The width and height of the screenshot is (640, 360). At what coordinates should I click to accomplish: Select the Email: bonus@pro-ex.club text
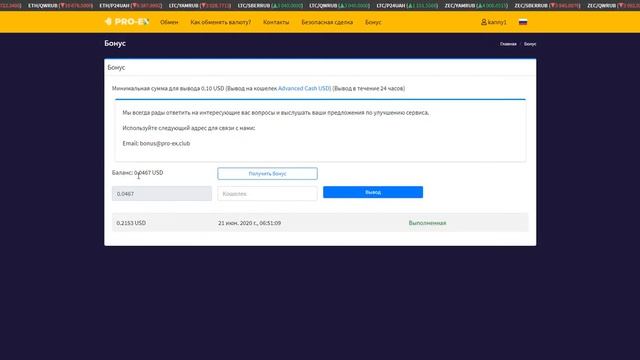(x=156, y=143)
